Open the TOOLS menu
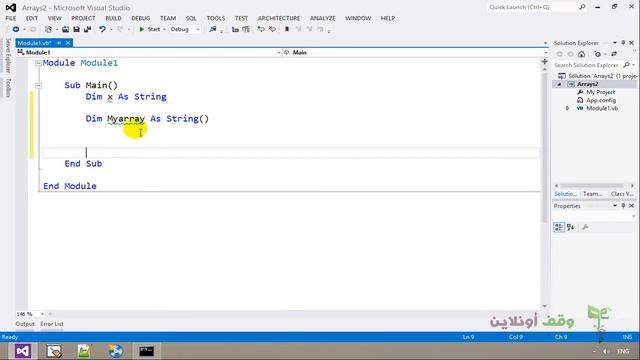The image size is (640, 360). (216, 18)
